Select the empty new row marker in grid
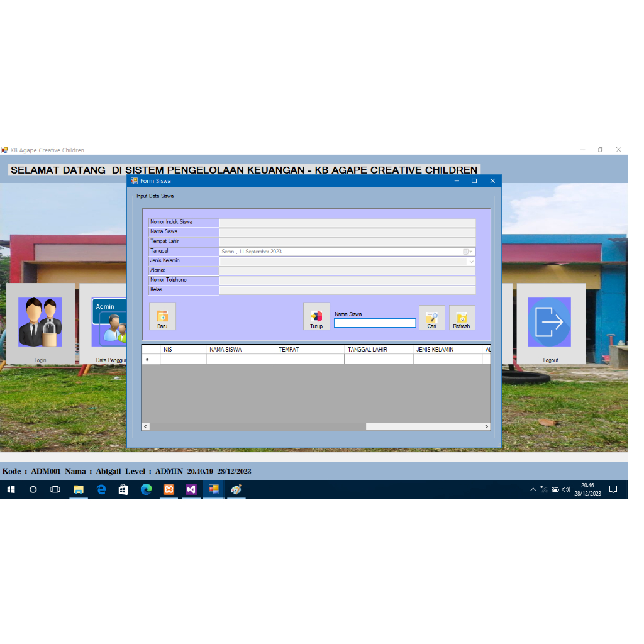 [151, 359]
